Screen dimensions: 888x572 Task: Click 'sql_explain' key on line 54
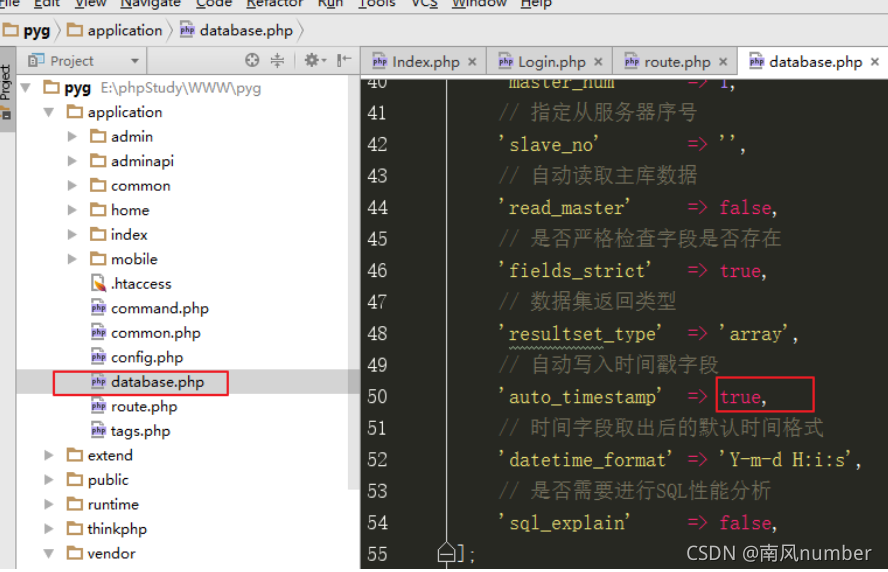565,522
